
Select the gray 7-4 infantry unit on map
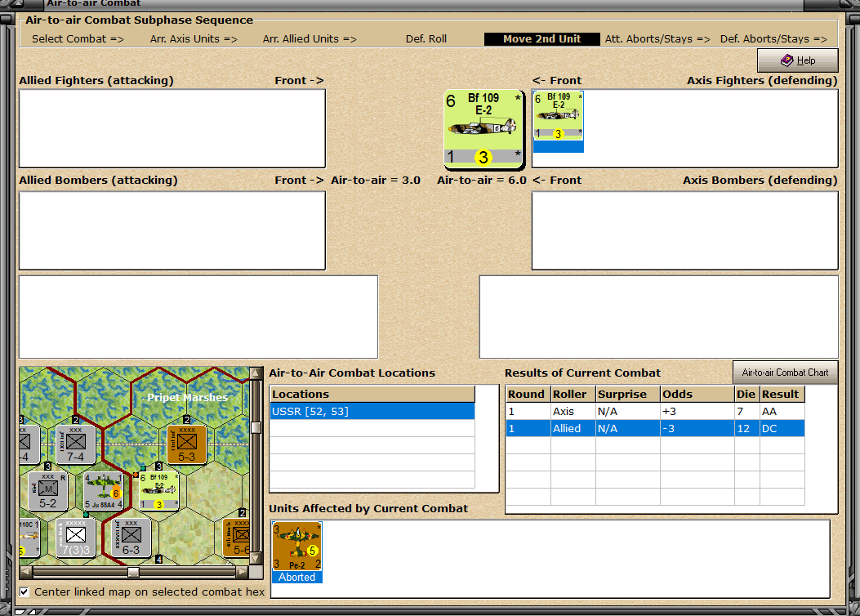[76, 444]
